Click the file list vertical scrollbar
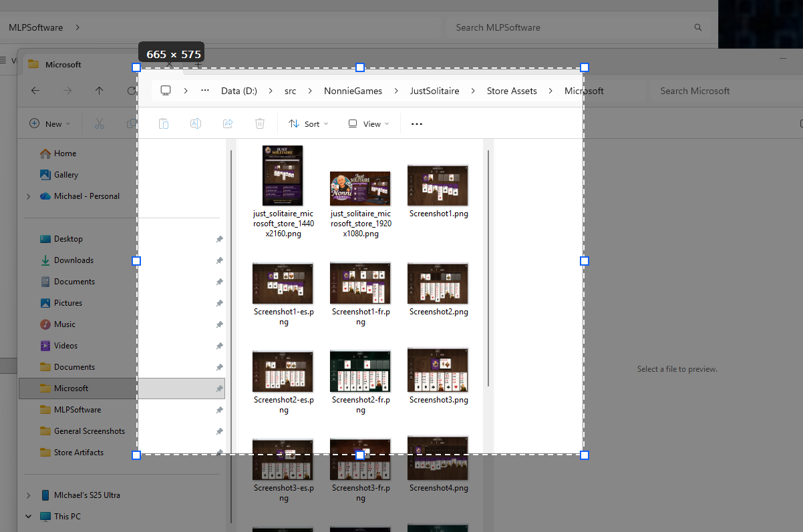Screen dimensions: 803x532 [488, 268]
